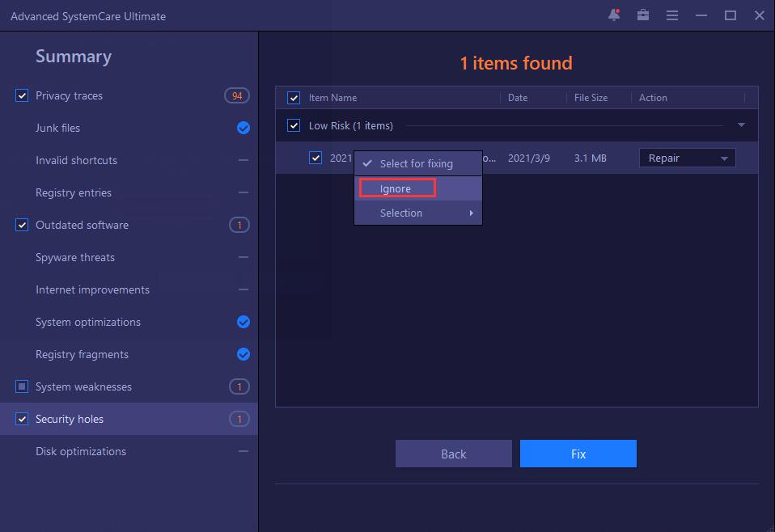This screenshot has width=775, height=532.
Task: Select the Security holes category label
Action: coord(70,420)
